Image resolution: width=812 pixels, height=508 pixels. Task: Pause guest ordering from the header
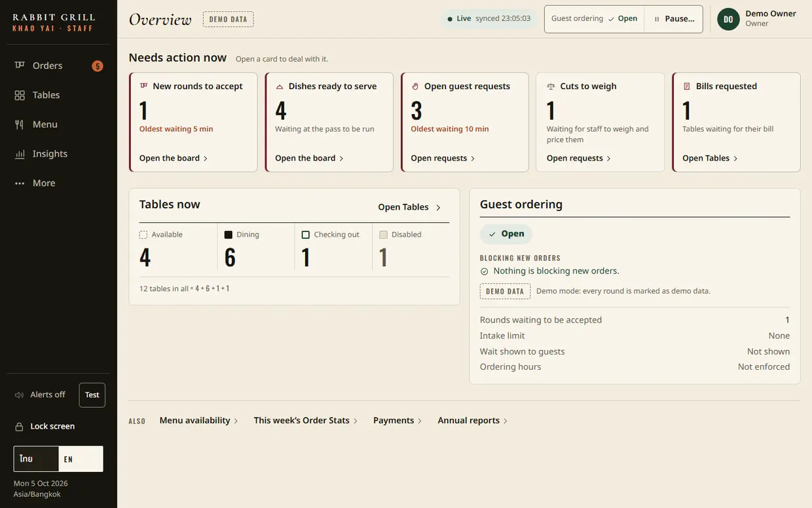(x=674, y=19)
